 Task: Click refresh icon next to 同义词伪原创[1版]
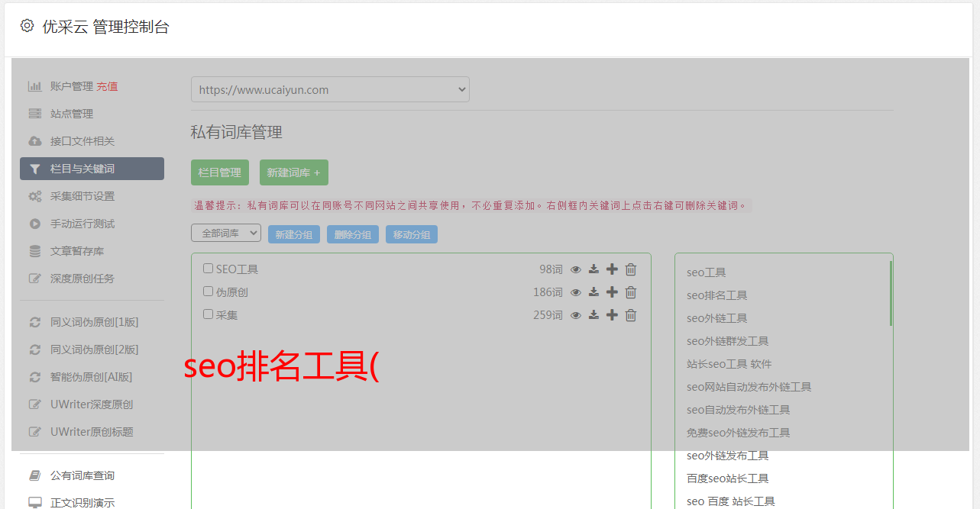[35, 322]
